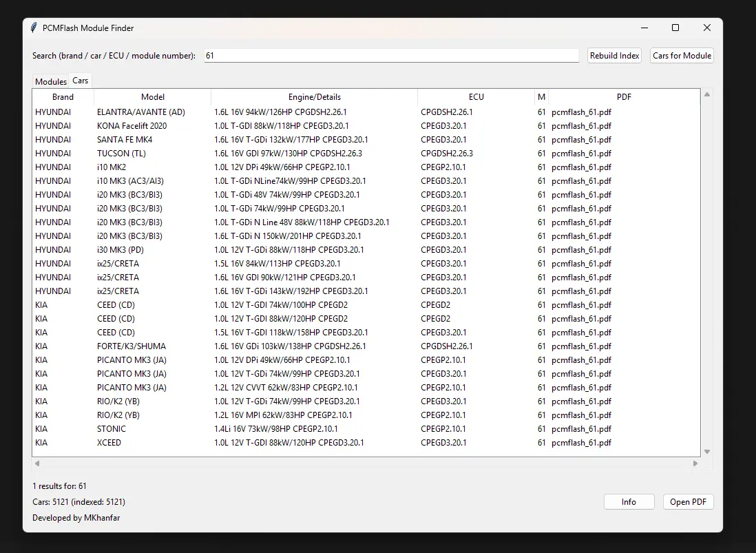Image resolution: width=756 pixels, height=553 pixels.
Task: Select the KIA STONIC row
Action: [x=207, y=428]
